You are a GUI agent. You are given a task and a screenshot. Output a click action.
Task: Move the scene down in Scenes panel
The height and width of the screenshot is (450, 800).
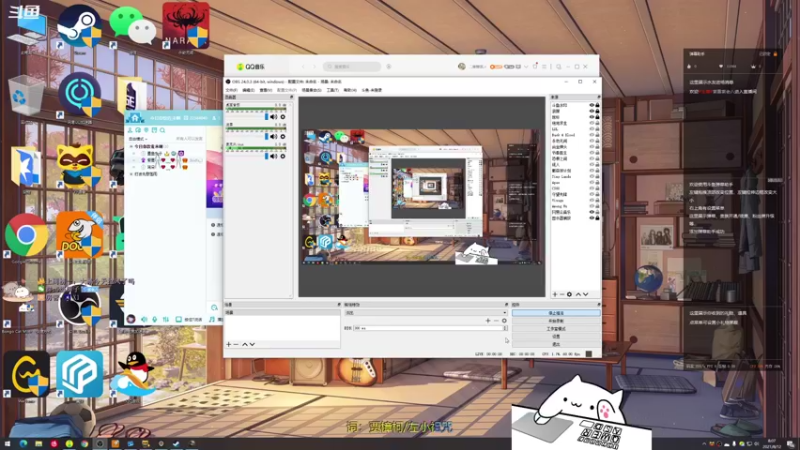(252, 344)
